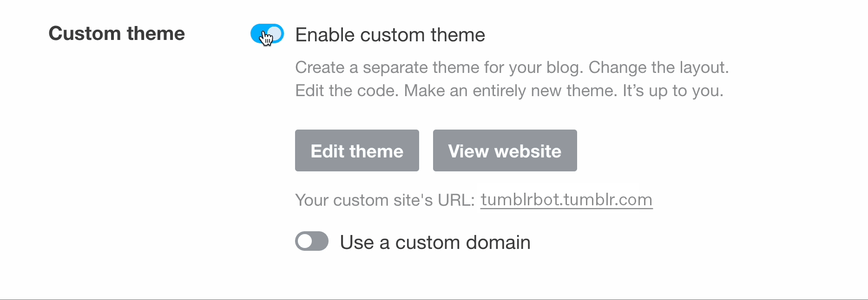Click the View website button
868x300 pixels.
tap(505, 150)
